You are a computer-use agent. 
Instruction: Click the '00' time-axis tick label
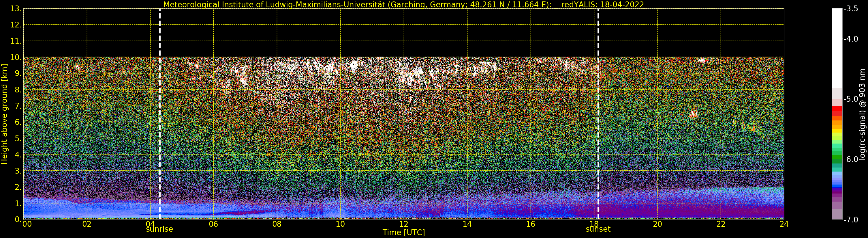27,224
